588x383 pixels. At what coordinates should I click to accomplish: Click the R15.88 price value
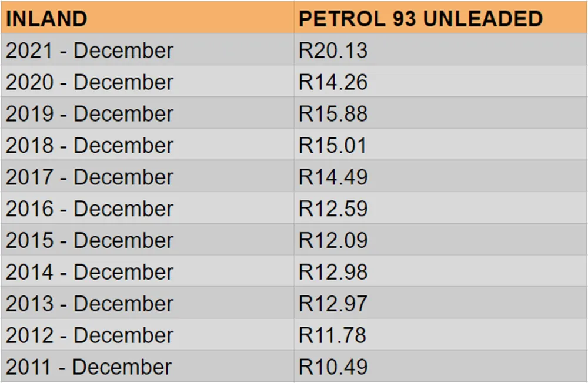[x=333, y=113]
